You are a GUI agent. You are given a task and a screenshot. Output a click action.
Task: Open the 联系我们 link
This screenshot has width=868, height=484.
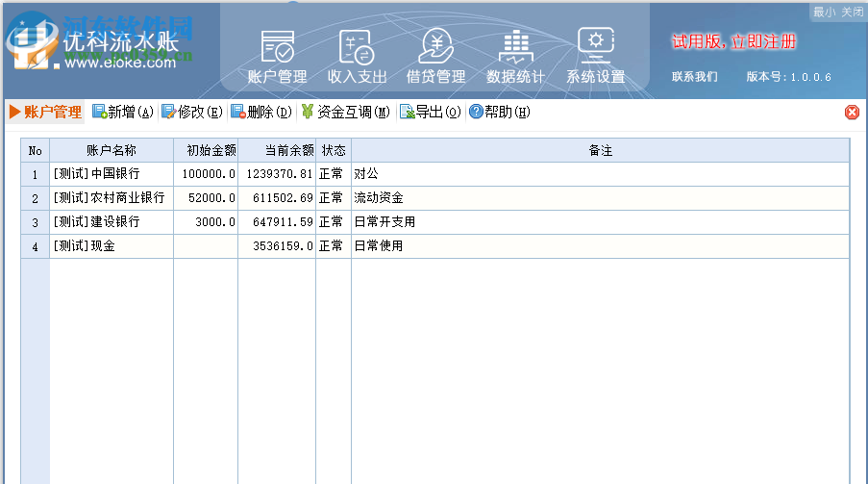[695, 77]
